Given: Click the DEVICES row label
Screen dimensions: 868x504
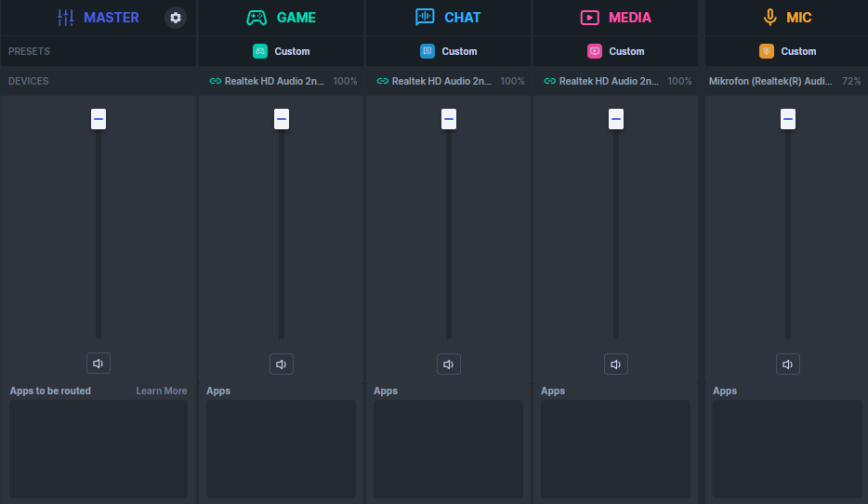Looking at the screenshot, I should pos(28,81).
